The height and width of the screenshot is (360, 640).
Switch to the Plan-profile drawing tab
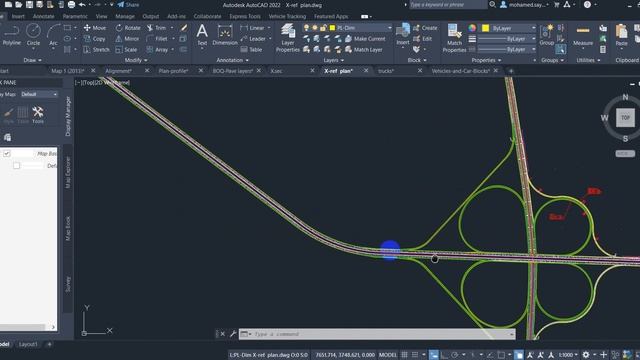click(173, 71)
